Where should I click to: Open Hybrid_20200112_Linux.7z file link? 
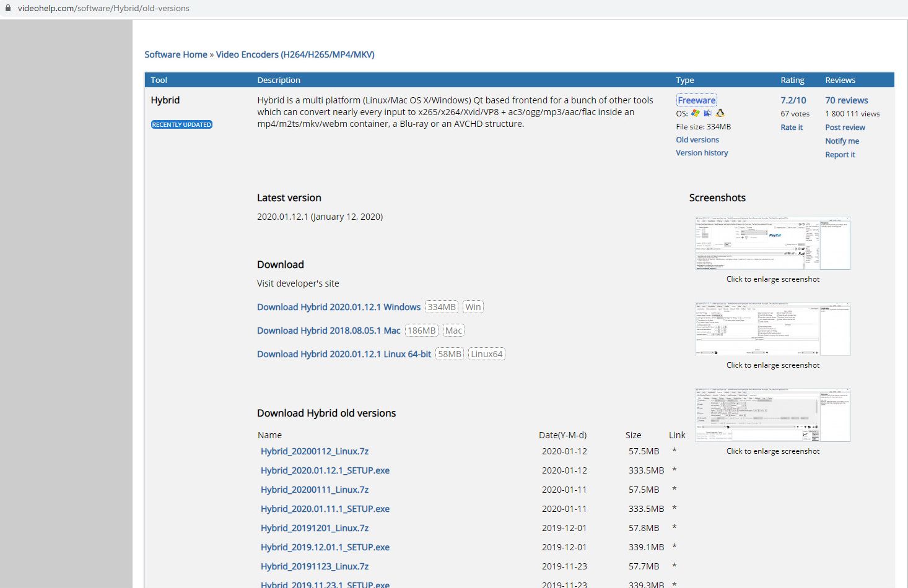[x=315, y=451]
